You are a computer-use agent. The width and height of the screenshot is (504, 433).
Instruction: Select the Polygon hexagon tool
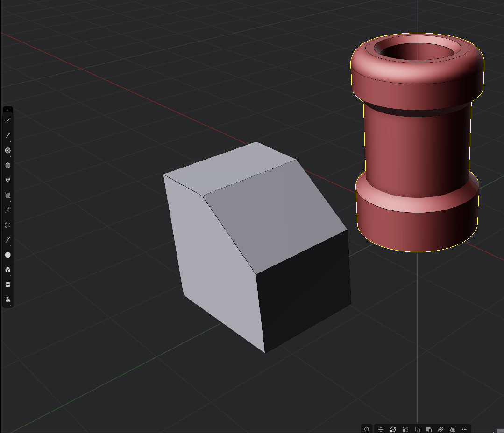click(x=8, y=165)
